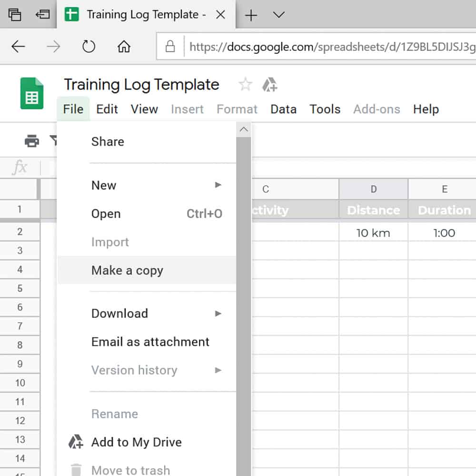Screen dimensions: 476x476
Task: Click the menu scroll-up arrow
Action: (243, 129)
